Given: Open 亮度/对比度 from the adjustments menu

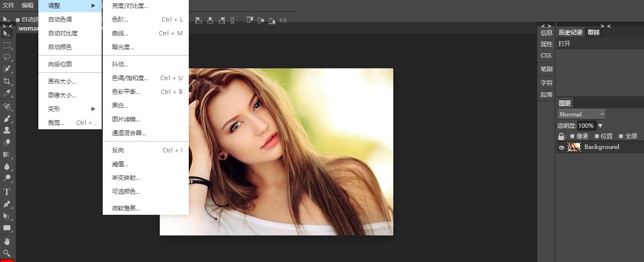Looking at the screenshot, I should click(130, 6).
